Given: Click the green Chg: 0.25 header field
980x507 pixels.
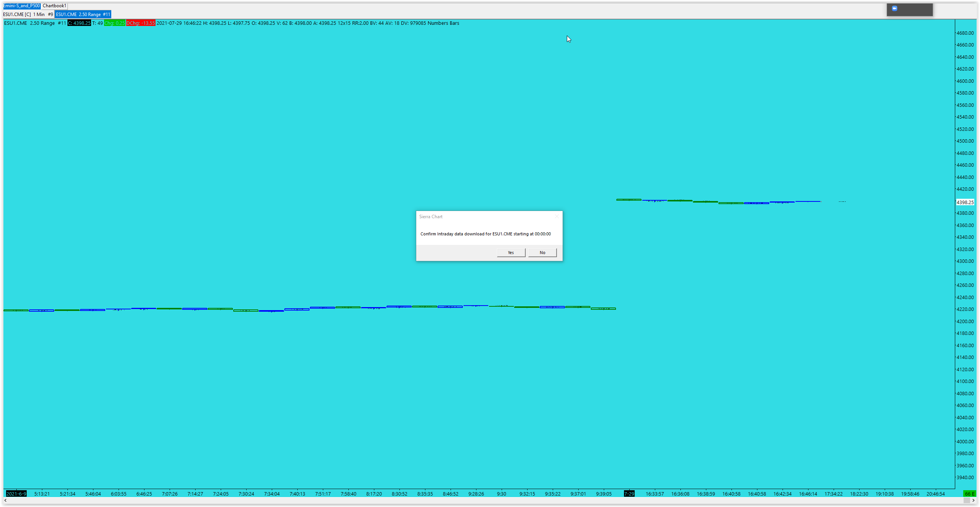Looking at the screenshot, I should [x=115, y=23].
